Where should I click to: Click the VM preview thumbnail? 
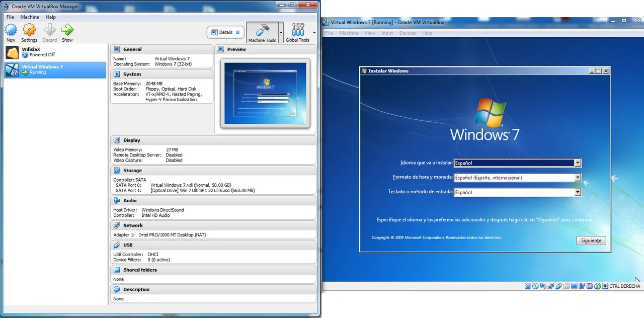click(x=265, y=93)
